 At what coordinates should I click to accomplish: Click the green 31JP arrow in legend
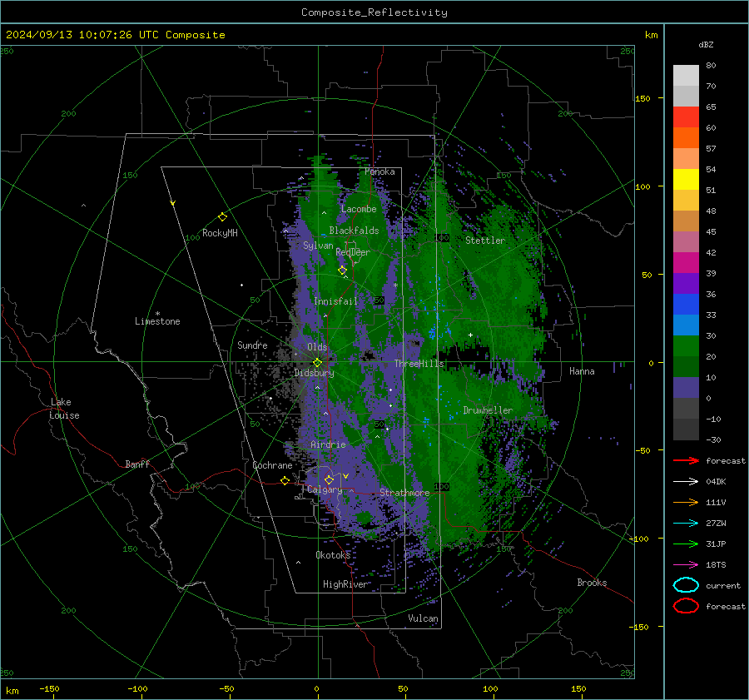click(686, 544)
